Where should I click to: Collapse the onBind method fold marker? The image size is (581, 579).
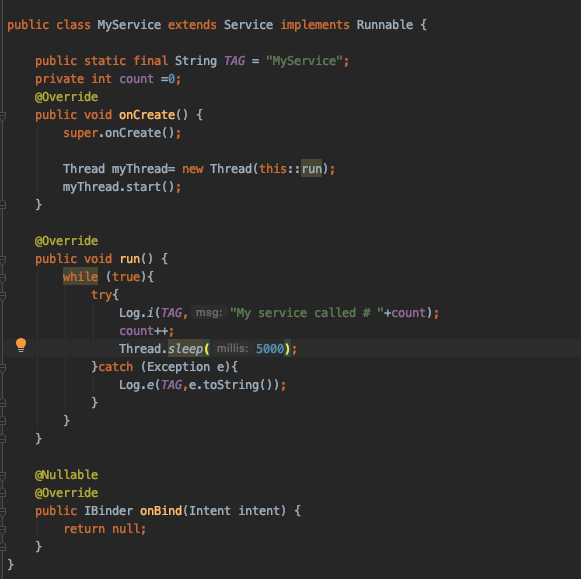point(3,512)
